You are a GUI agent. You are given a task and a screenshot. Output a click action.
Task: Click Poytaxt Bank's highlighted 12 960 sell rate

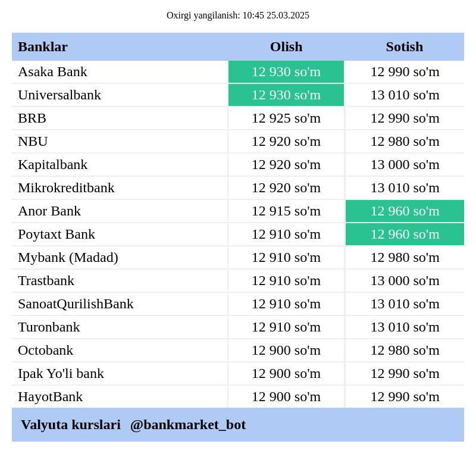(405, 234)
